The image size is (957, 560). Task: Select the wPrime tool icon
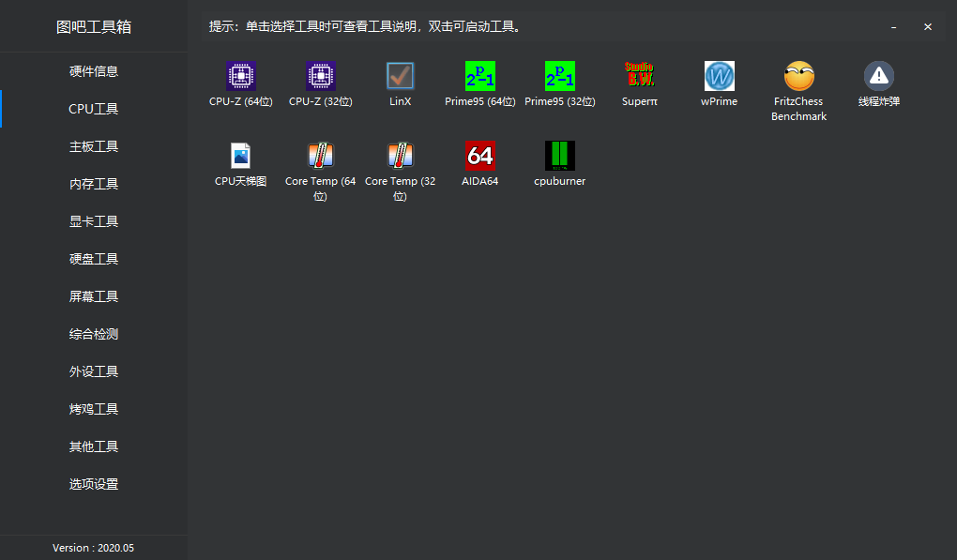click(719, 76)
